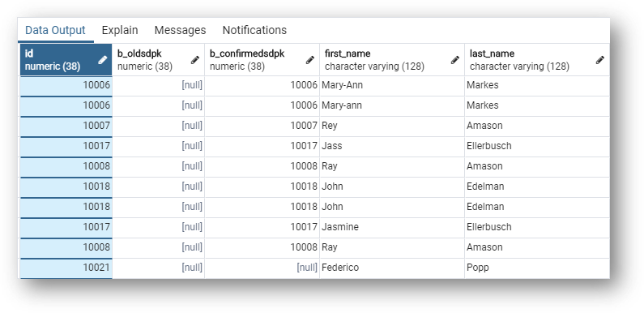This screenshot has height=313, width=644.
Task: Click the edit pencil icon on id column
Action: (103, 60)
